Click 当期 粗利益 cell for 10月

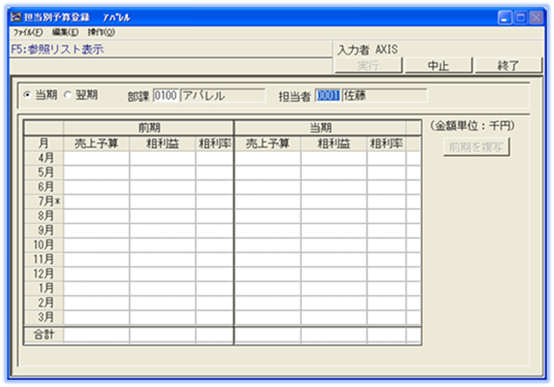334,245
